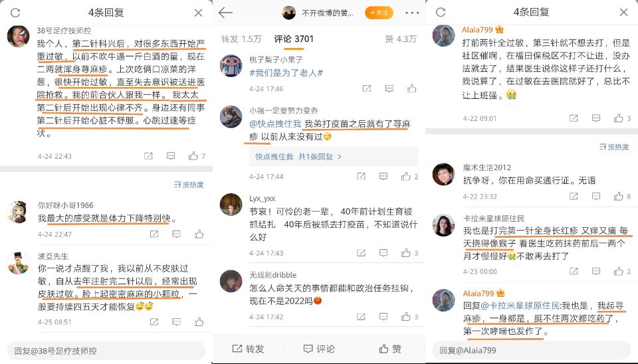Image resolution: width=638 pixels, height=364 pixels.
Task: Open the #我们是为了老人# hashtag link
Action: point(286,73)
